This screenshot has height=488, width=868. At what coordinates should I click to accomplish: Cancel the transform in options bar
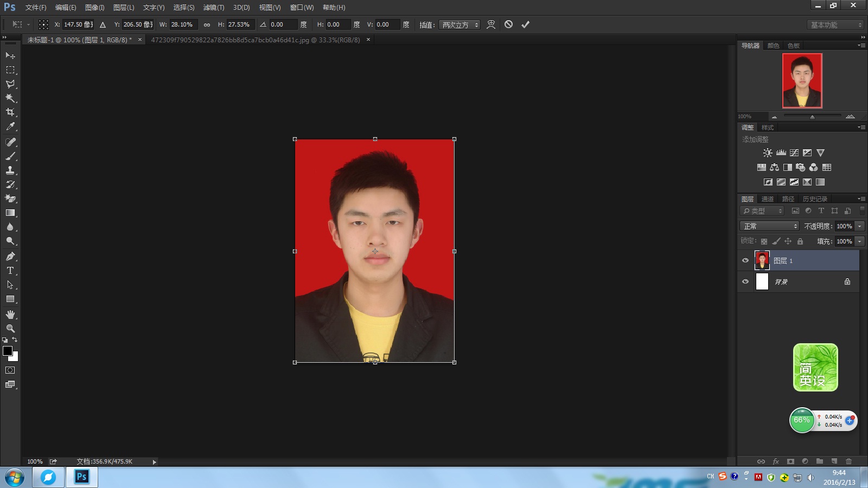click(508, 24)
